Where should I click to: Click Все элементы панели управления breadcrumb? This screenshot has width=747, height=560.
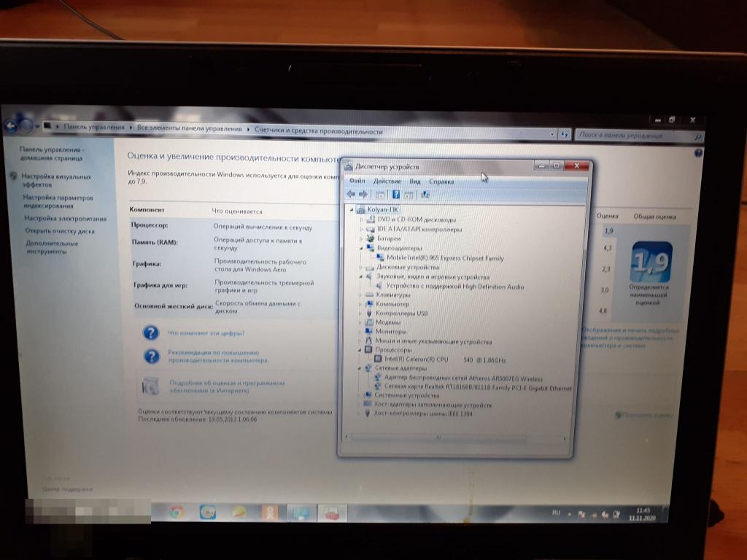tap(189, 128)
